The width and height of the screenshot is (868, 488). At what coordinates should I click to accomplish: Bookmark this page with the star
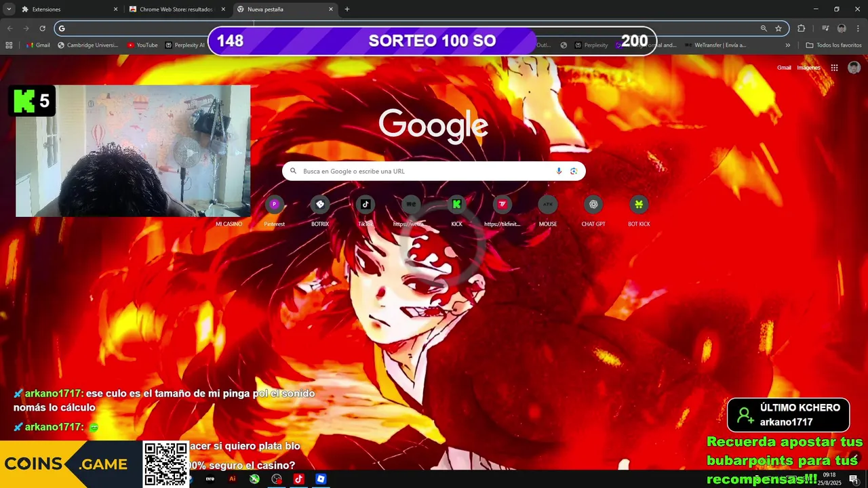tap(778, 28)
